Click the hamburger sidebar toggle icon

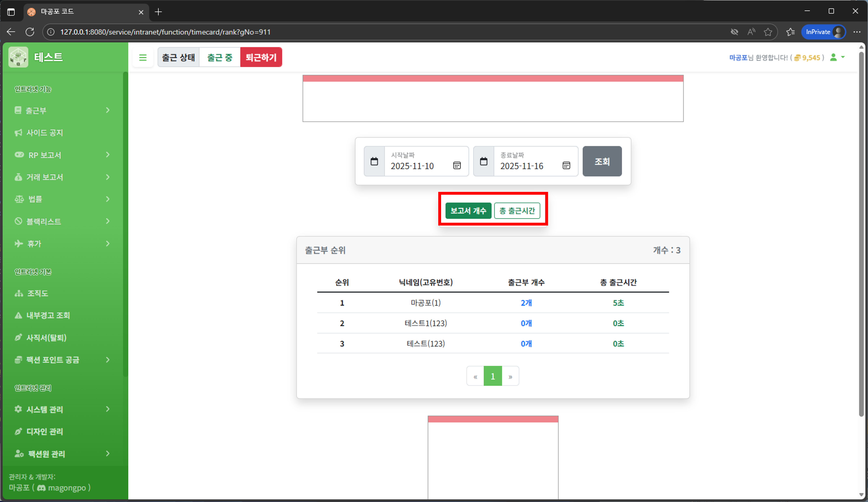point(143,57)
